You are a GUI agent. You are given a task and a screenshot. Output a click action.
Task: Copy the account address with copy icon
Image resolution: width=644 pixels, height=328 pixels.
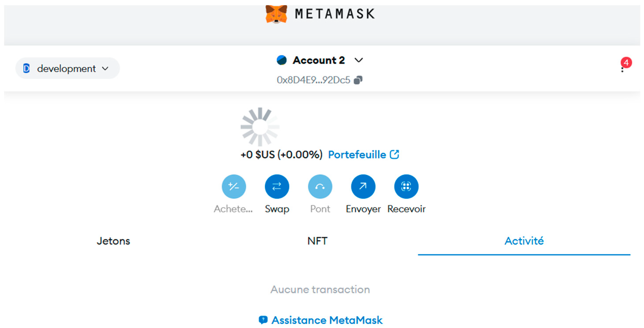point(358,80)
